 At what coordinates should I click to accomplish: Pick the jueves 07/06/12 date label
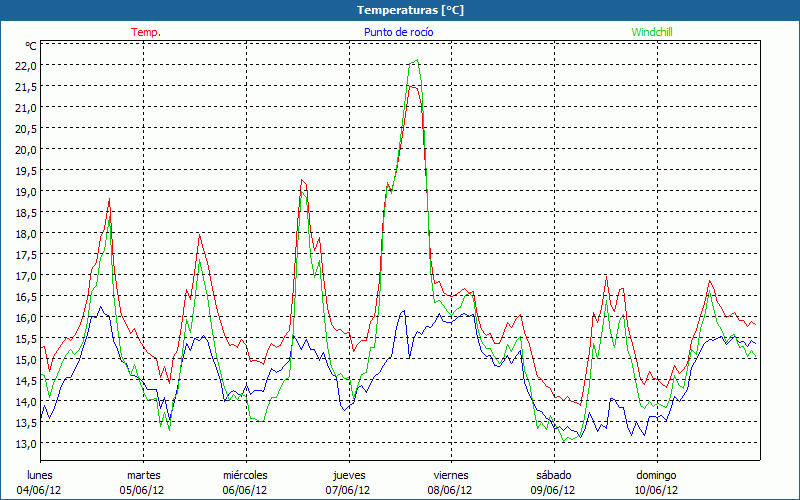pos(348,482)
